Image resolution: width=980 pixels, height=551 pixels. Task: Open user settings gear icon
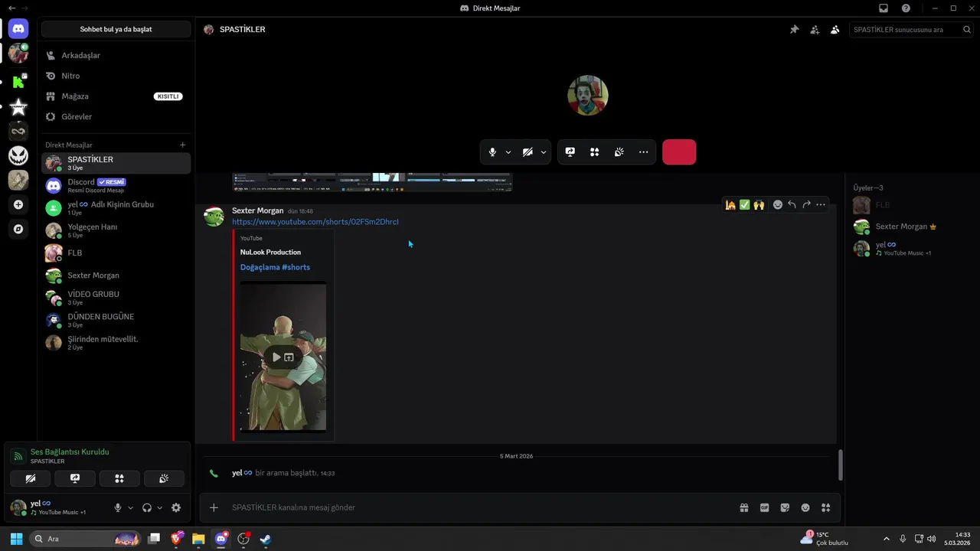click(176, 507)
